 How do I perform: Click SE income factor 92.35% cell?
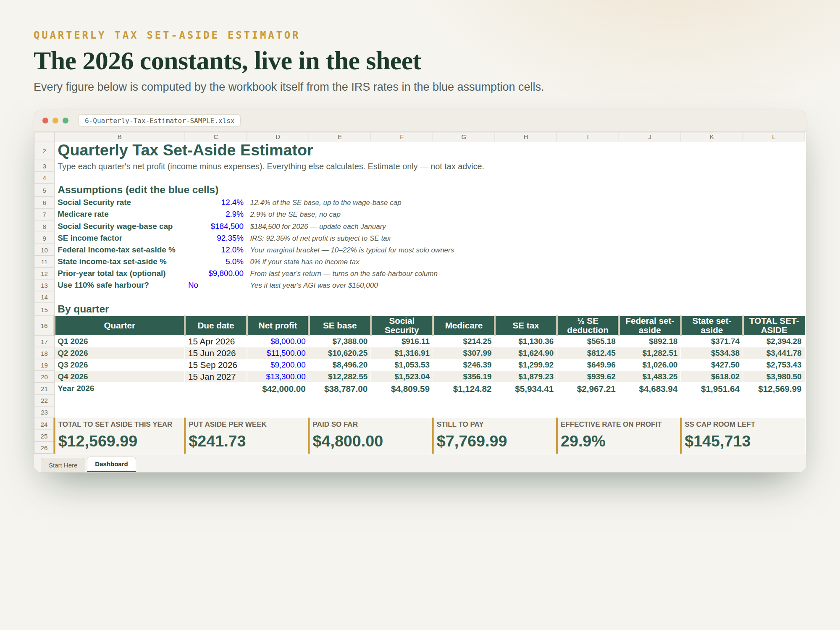pos(216,238)
